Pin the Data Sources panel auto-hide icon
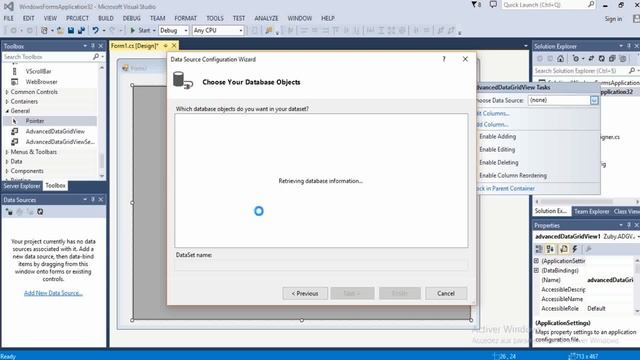 [93, 200]
